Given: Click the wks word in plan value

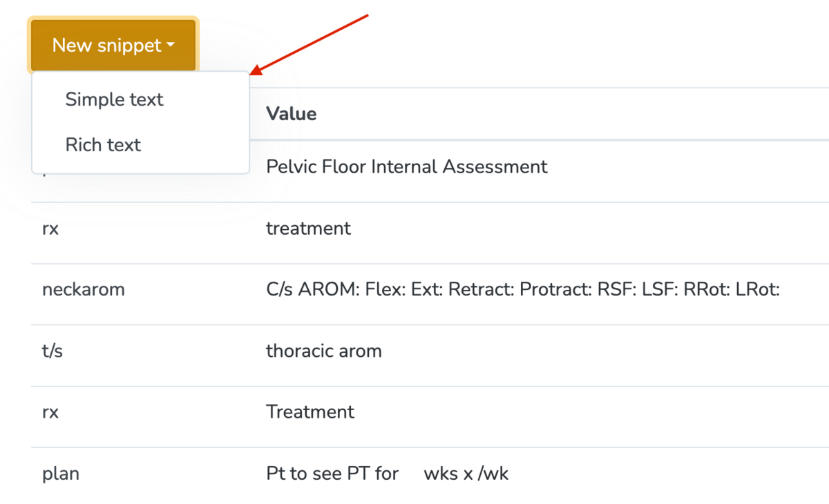Looking at the screenshot, I should 439,474.
